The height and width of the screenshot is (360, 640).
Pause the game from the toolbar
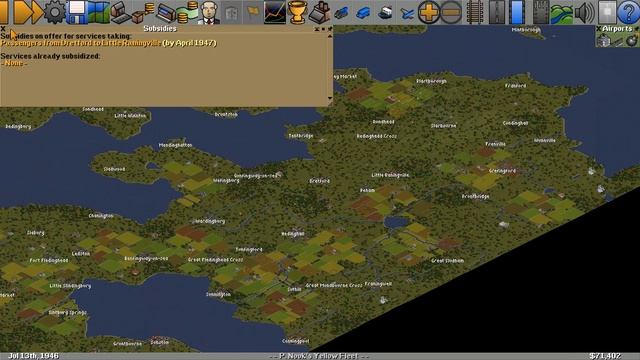point(4,12)
